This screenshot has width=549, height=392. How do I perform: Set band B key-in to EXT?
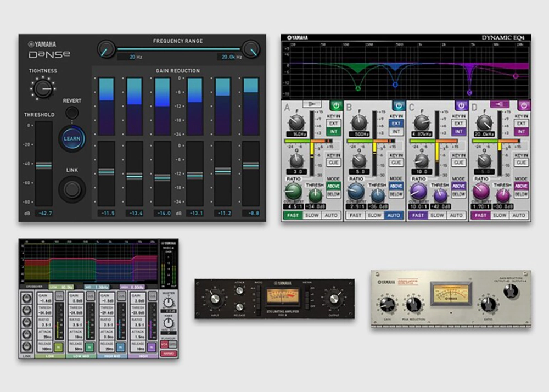tap(396, 124)
